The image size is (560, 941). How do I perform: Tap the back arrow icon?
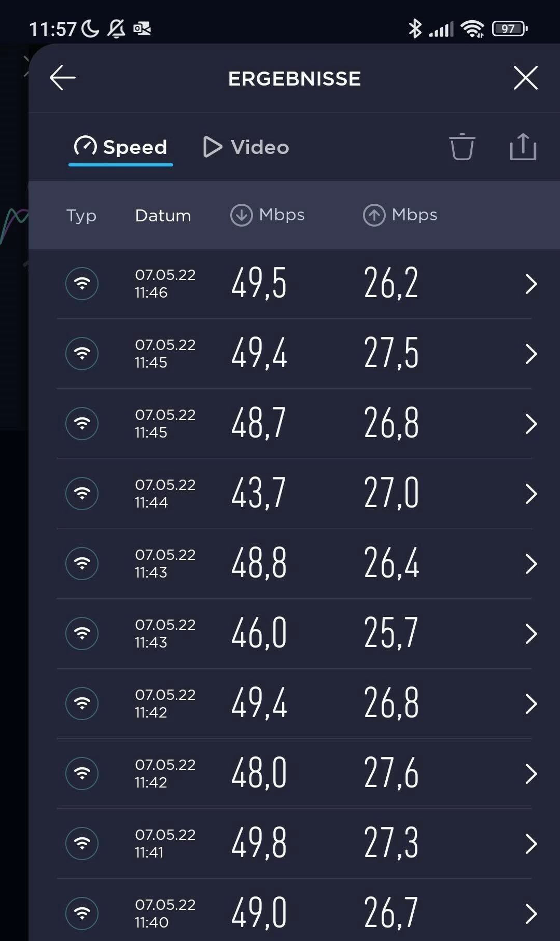(x=63, y=78)
